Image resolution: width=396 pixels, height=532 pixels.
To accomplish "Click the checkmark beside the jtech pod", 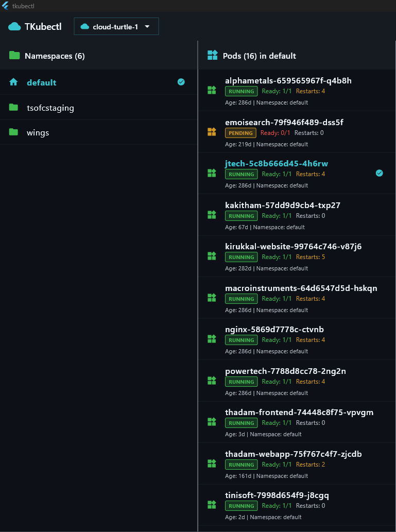I will pos(380,173).
